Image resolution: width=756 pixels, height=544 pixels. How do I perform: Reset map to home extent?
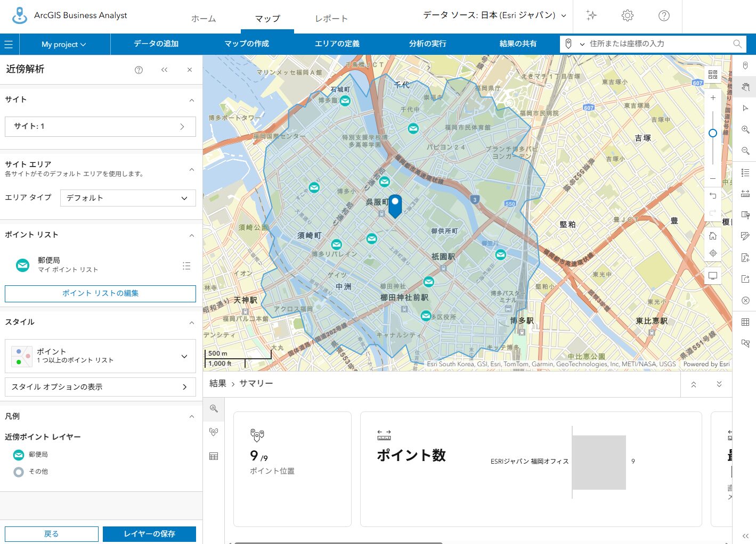(713, 236)
